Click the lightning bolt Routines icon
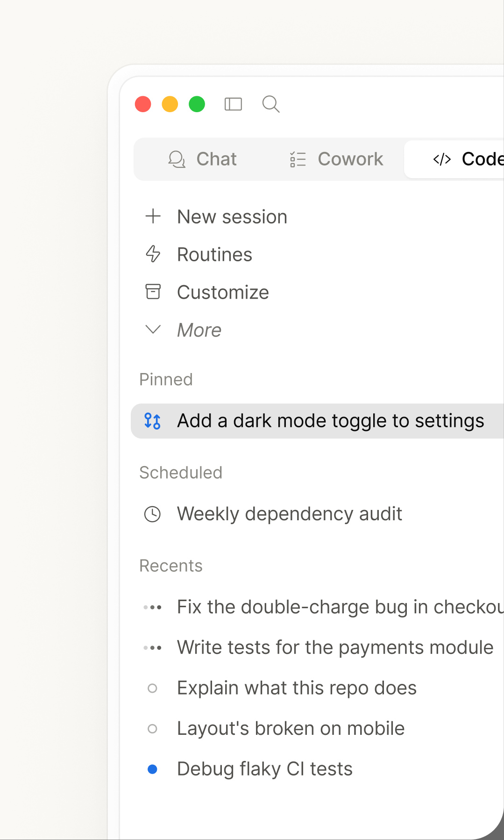This screenshot has width=504, height=840. coord(153,254)
